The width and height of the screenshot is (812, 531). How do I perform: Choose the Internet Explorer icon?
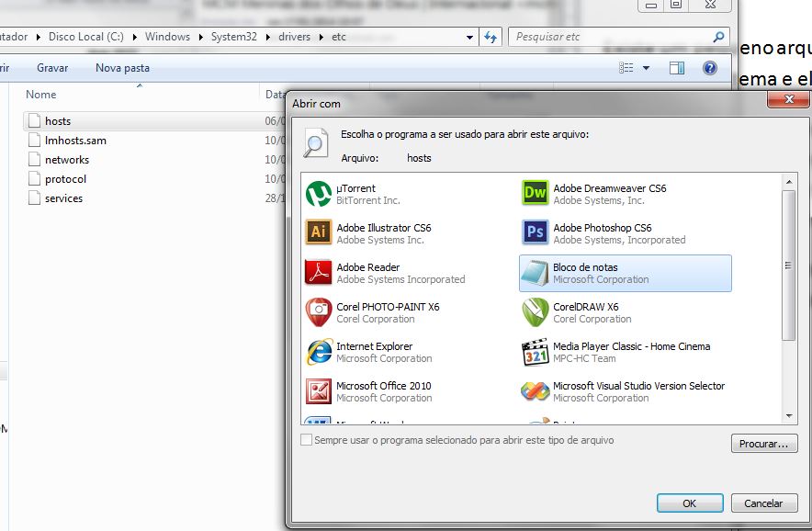319,352
